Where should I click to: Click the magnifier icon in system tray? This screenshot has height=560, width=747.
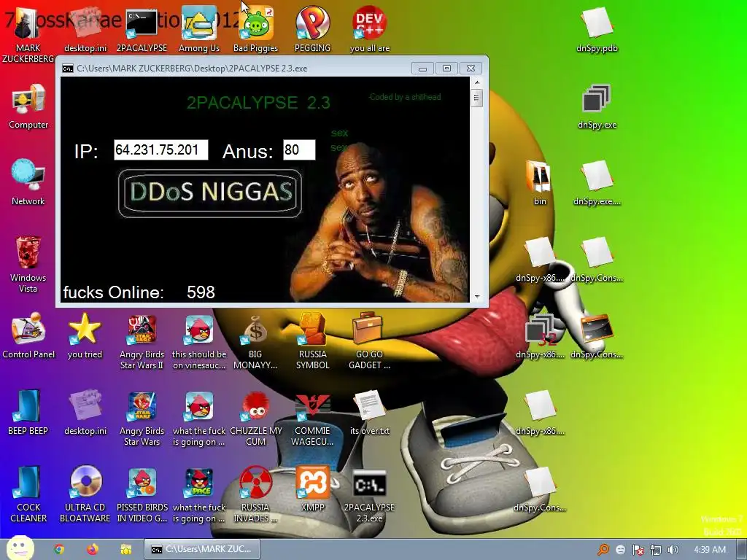[603, 550]
